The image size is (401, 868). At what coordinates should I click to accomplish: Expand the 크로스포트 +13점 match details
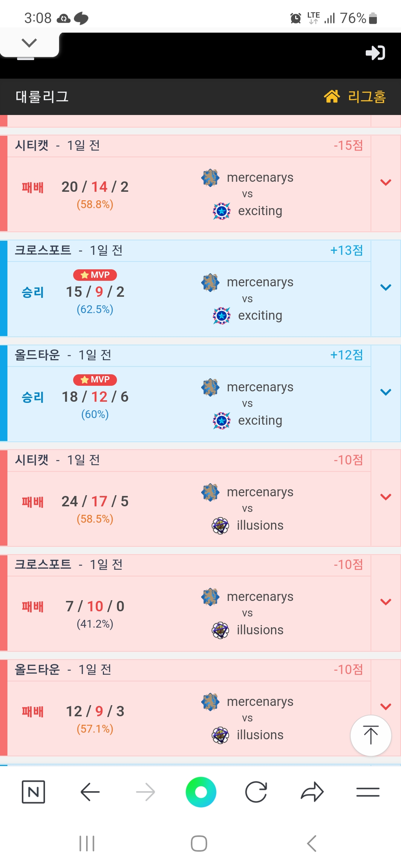click(386, 287)
